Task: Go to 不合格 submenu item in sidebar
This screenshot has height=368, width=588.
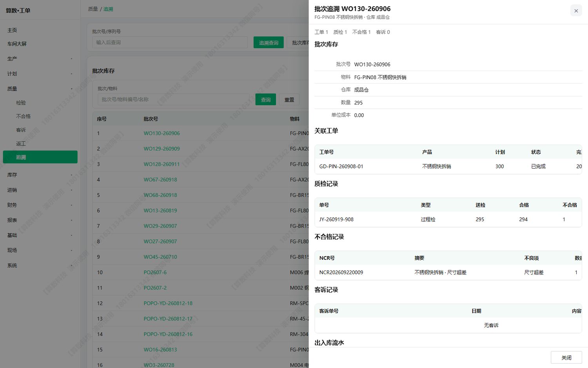Action: point(40,117)
